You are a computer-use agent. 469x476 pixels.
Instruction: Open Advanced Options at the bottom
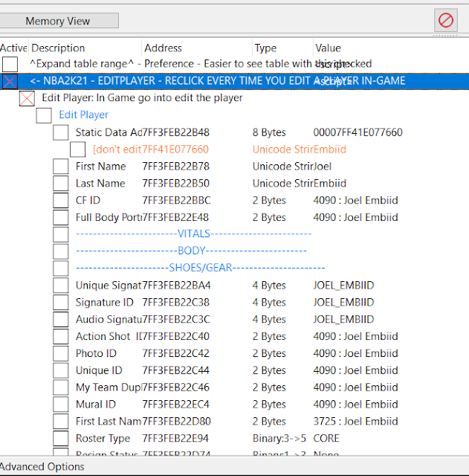pos(42,466)
